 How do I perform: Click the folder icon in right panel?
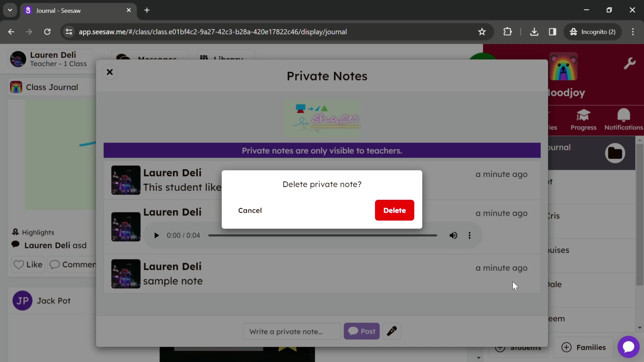click(x=615, y=153)
